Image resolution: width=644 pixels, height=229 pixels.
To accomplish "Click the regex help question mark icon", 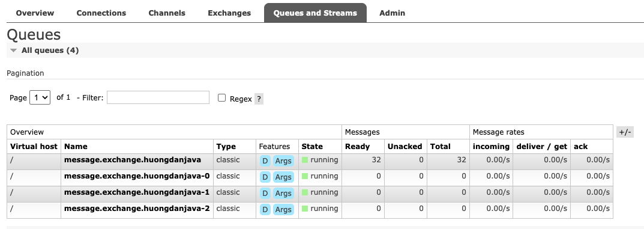I will point(259,99).
